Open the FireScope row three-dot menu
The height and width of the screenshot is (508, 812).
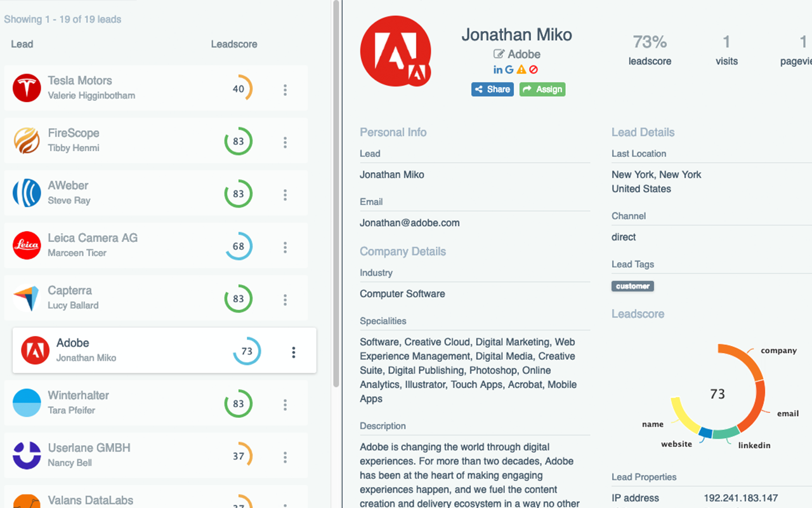point(285,142)
